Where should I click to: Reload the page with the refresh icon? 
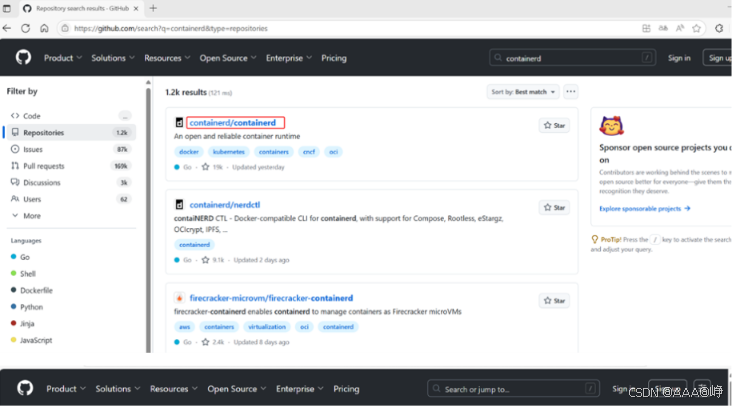(x=26, y=29)
